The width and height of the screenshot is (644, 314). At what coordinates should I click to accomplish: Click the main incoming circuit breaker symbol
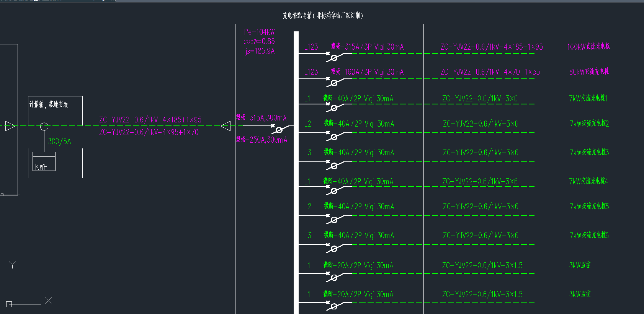pos(278,129)
